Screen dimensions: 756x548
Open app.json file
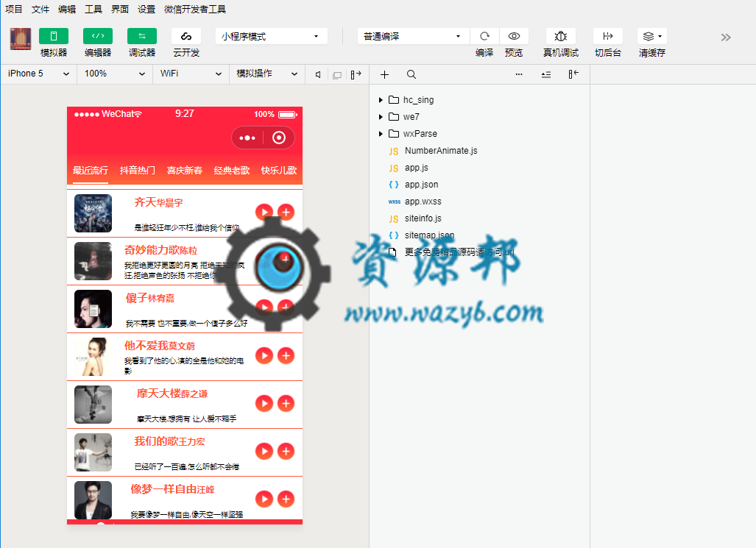pos(421,185)
